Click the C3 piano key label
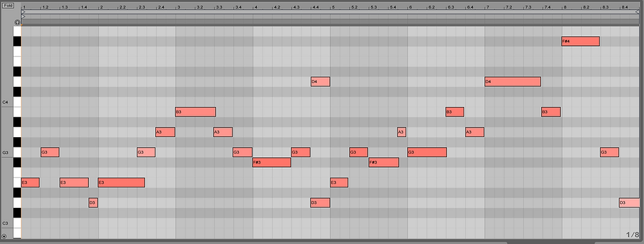 tap(5, 223)
